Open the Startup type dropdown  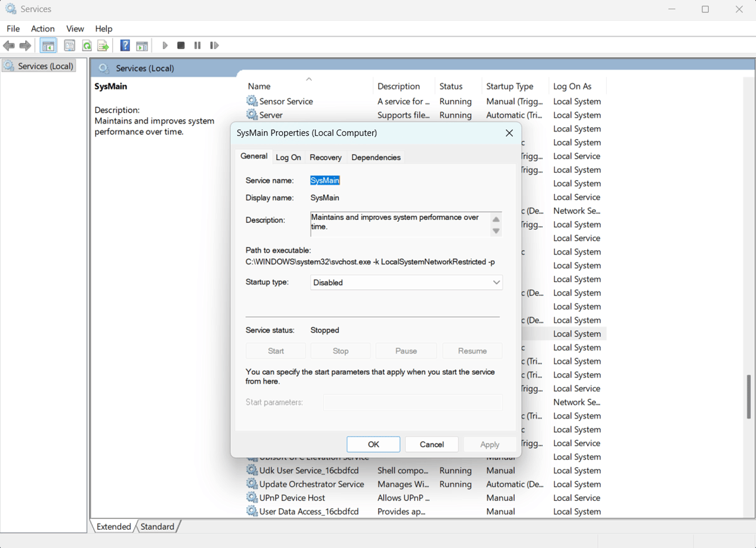(x=406, y=283)
